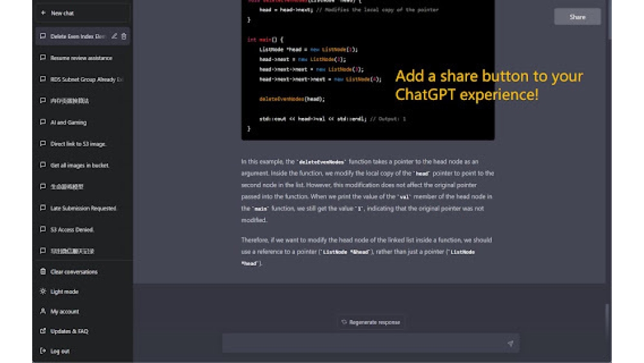644x363 pixels.
Task: Focus the chat message input field
Action: point(370,343)
